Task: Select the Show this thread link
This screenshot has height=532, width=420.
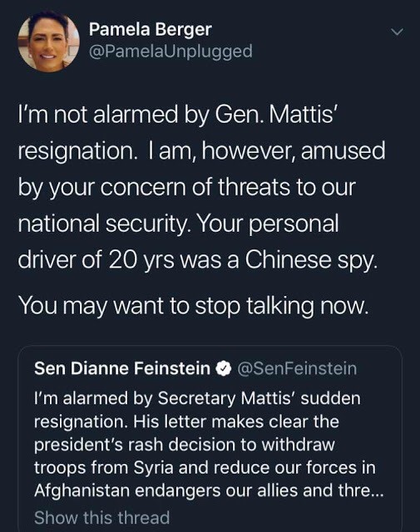Action: click(x=101, y=517)
